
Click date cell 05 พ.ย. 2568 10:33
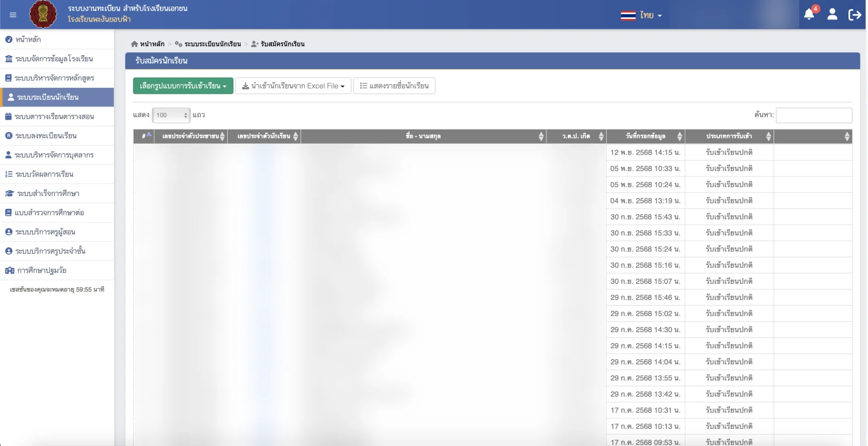[x=645, y=169]
